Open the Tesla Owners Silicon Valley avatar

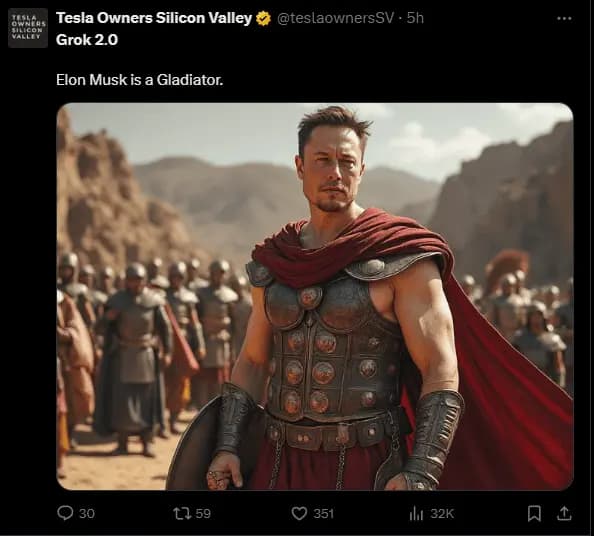[x=28, y=28]
